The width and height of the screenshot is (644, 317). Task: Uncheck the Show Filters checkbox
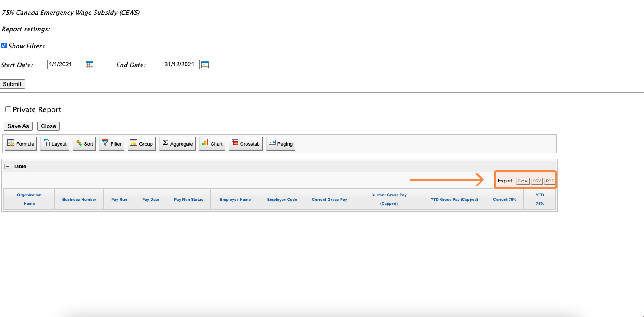pos(4,46)
